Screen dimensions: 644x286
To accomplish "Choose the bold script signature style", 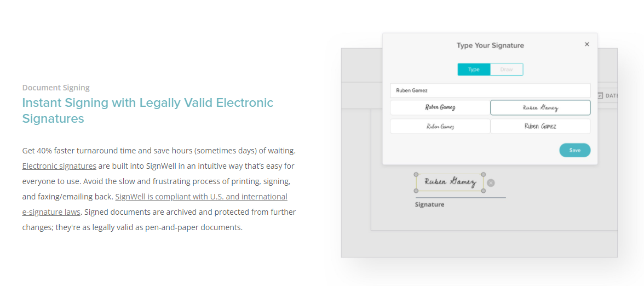I will [x=440, y=107].
